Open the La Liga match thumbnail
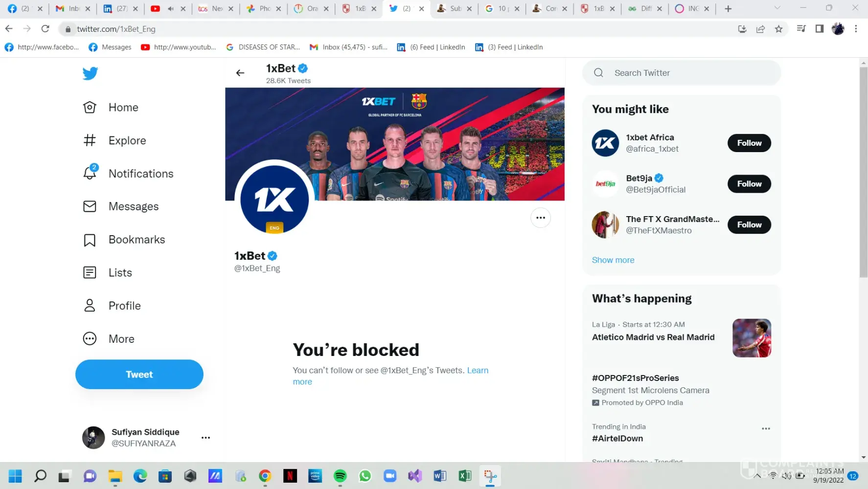Screen dimensions: 868x489 pos(752,338)
